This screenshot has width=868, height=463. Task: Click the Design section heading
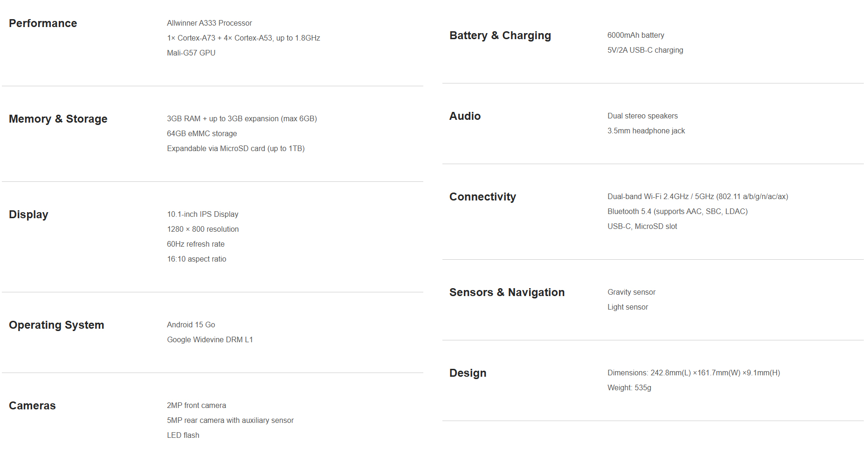click(x=468, y=373)
